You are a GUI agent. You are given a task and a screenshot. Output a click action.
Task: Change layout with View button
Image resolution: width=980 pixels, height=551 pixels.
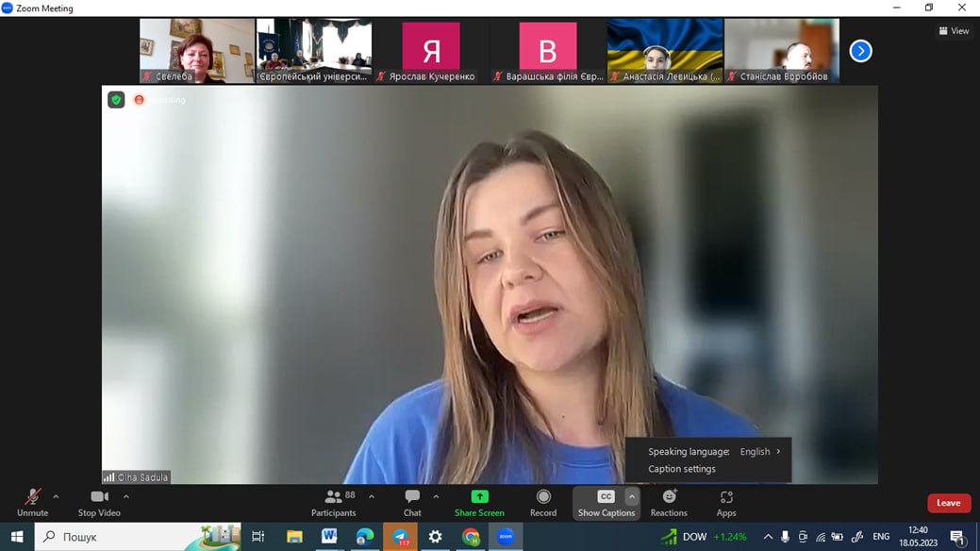point(954,31)
